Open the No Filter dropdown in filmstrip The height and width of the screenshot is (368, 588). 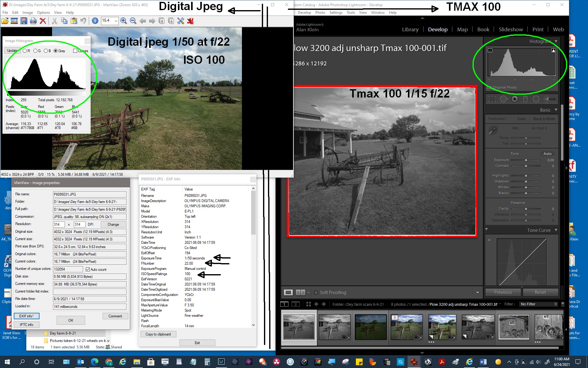pyautogui.click(x=539, y=304)
